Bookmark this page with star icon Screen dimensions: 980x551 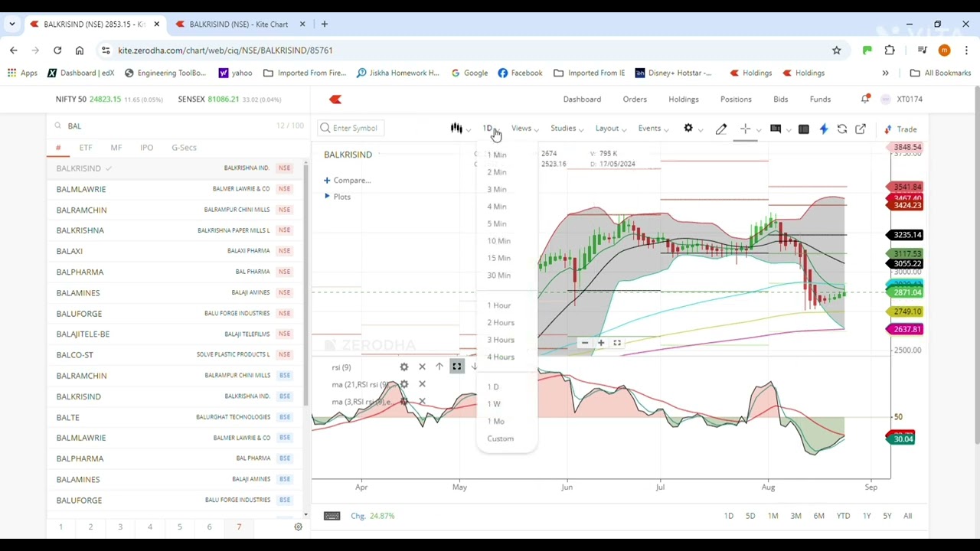837,51
